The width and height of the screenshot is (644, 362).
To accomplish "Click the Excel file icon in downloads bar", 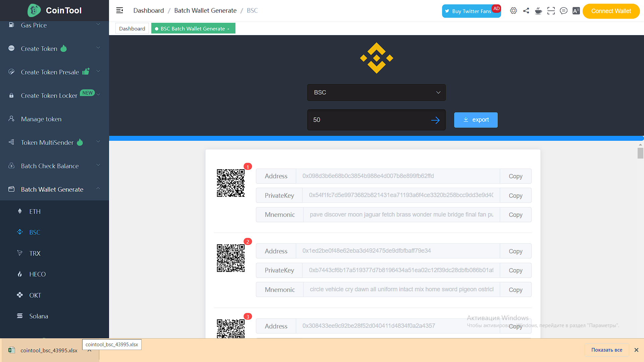I will pos(12,350).
